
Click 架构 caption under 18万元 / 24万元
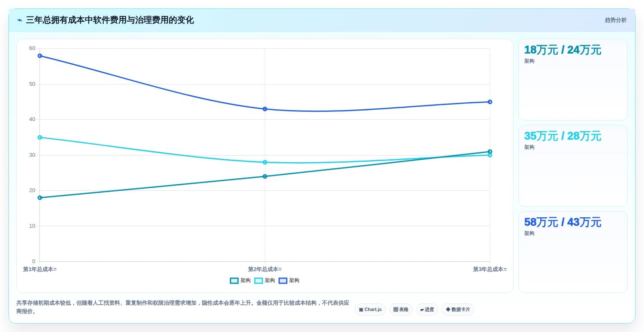[x=529, y=61]
